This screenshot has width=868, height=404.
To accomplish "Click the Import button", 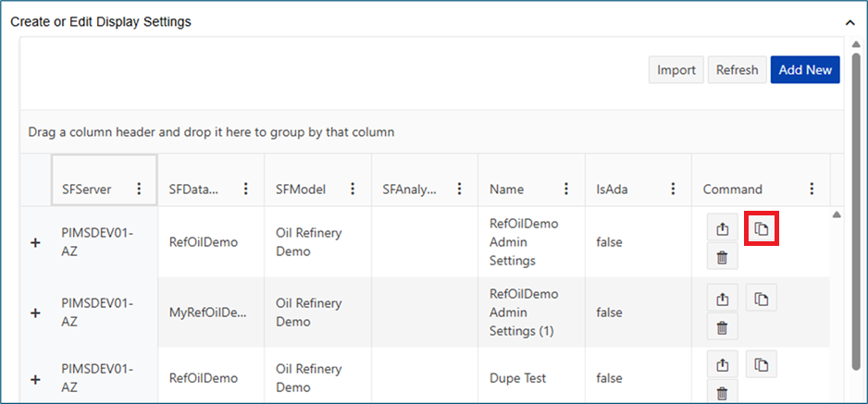I will click(676, 70).
